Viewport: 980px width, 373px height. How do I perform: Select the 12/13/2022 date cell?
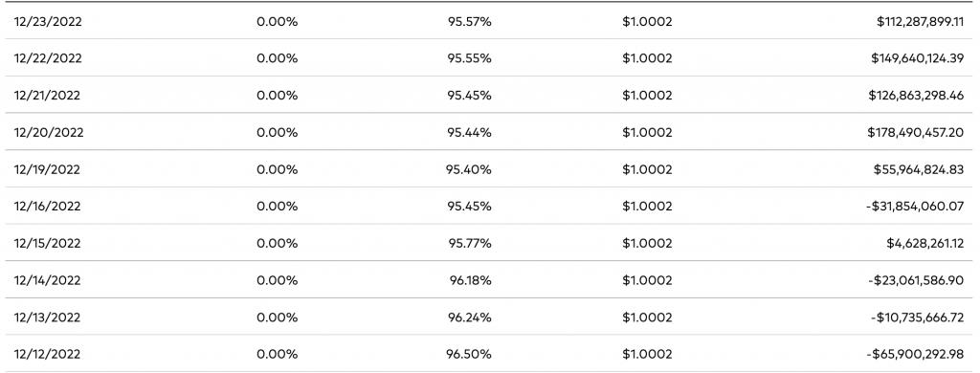47,318
